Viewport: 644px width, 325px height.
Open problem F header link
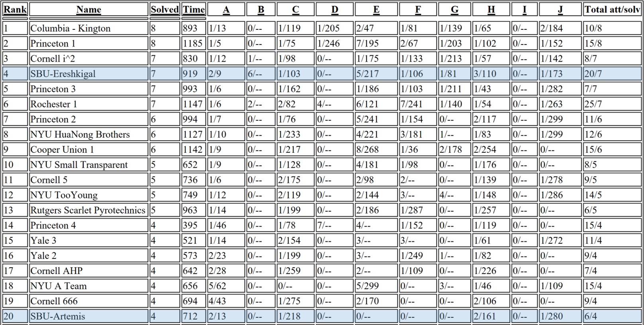click(x=418, y=10)
